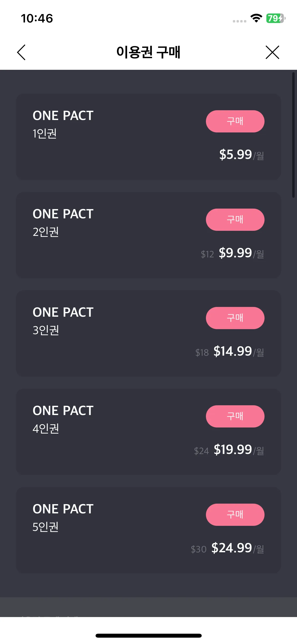Tap the home indicator bar
Image resolution: width=297 pixels, height=644 pixels.
click(148, 636)
